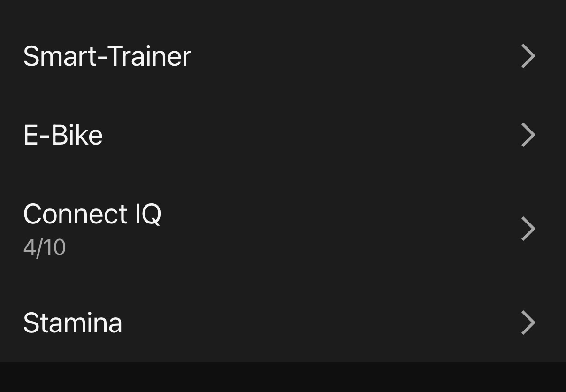Select the list item showing 4/10

(282, 229)
